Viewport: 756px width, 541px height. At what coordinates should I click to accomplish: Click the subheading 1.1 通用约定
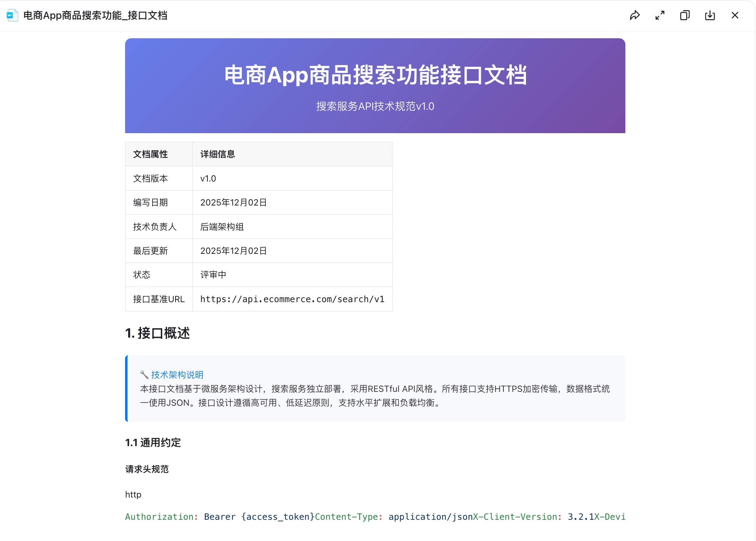153,443
